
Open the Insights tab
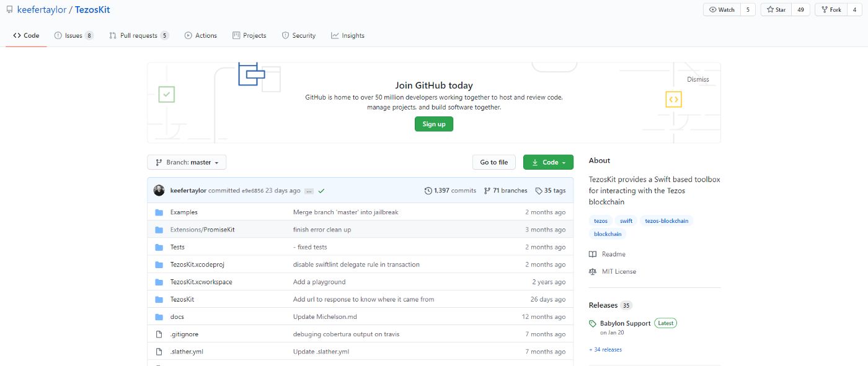(347, 35)
